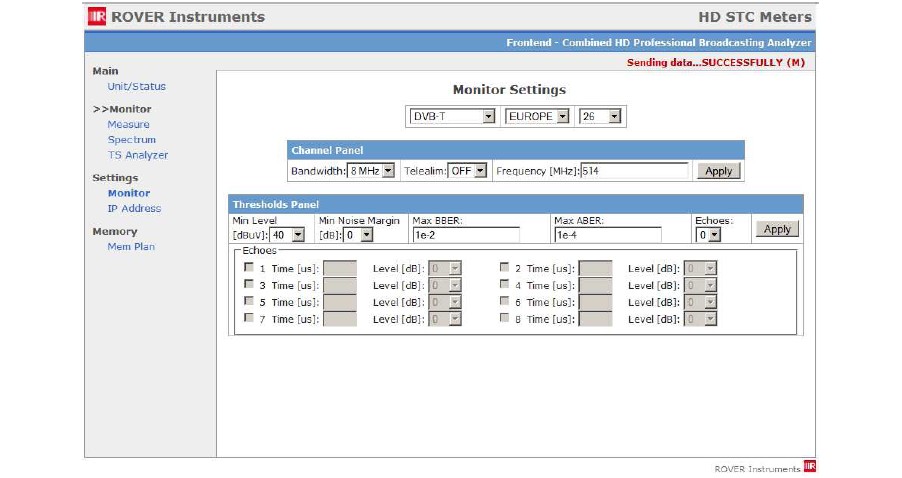This screenshot has height=478, width=902.
Task: Open the echo 7 Level [dB] dropdown
Action: tap(445, 319)
